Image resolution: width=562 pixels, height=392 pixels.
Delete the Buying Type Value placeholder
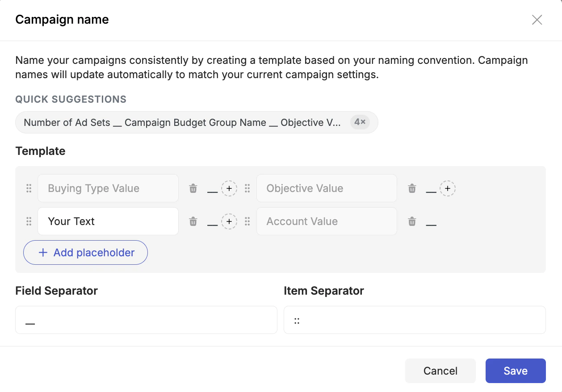point(193,188)
